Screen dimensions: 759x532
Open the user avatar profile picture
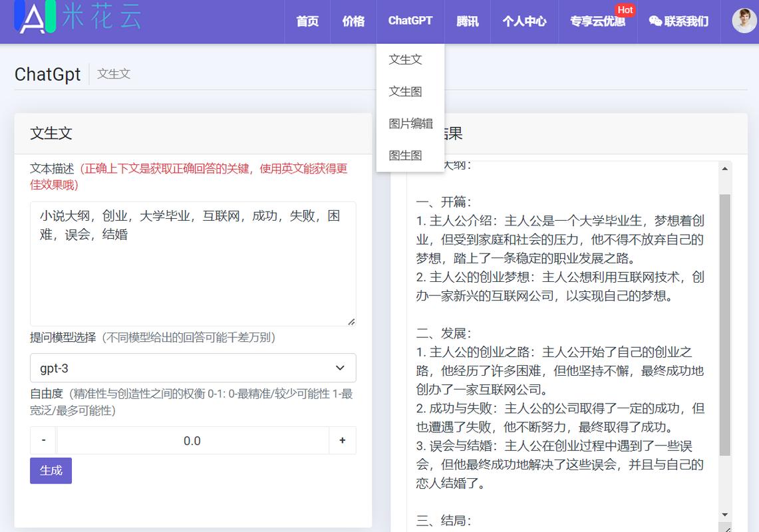(x=744, y=21)
